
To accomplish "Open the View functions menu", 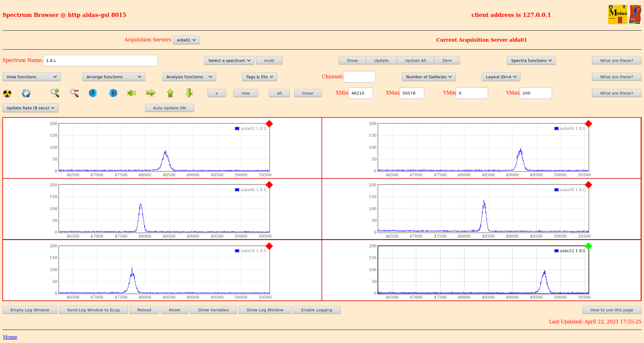I will tap(31, 77).
